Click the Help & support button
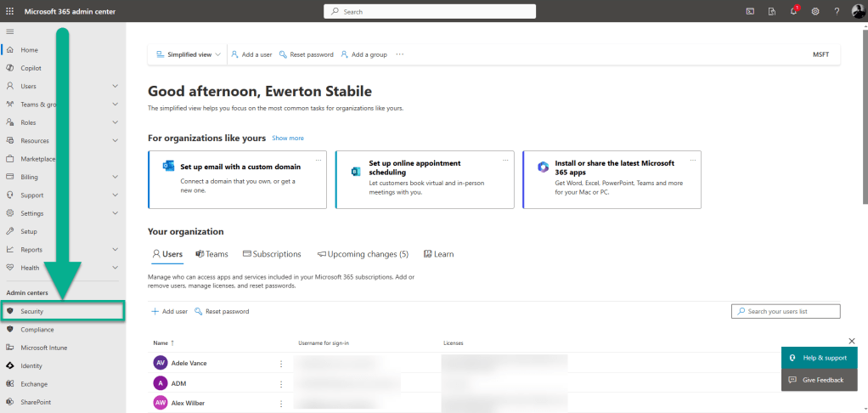Viewport: 868px width, 413px height. (819, 358)
